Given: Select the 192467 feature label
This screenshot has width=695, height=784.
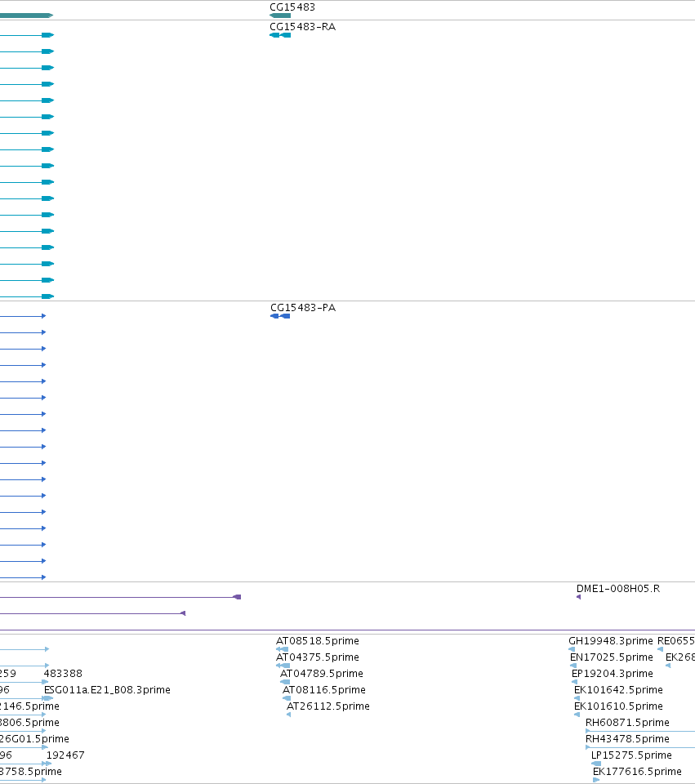Looking at the screenshot, I should click(x=65, y=755).
